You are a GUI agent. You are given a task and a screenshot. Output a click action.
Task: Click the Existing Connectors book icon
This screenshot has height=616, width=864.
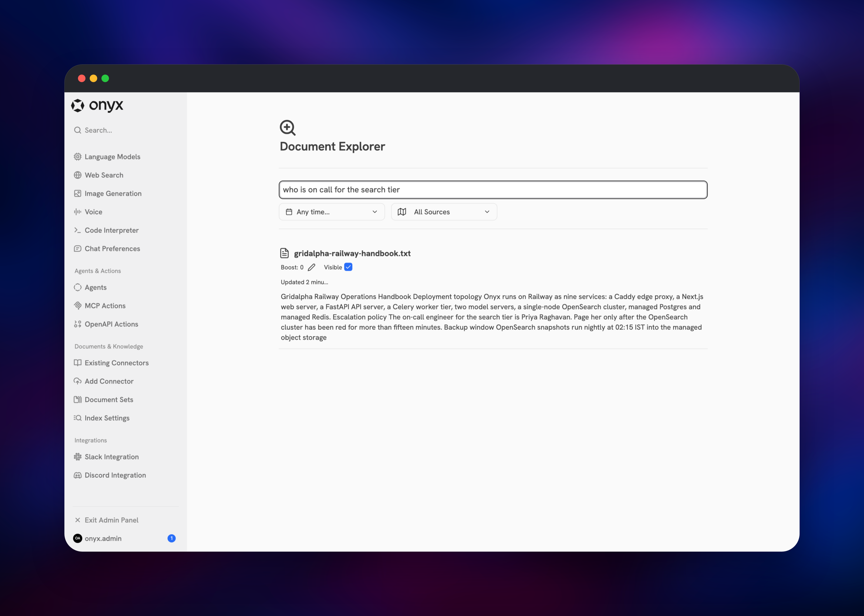click(x=78, y=363)
